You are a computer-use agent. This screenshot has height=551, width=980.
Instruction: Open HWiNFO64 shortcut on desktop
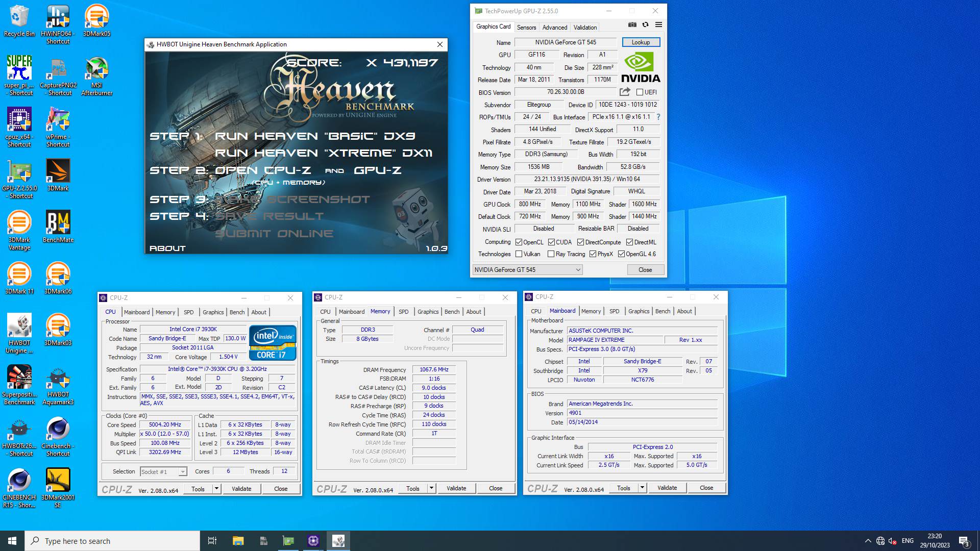(x=58, y=24)
